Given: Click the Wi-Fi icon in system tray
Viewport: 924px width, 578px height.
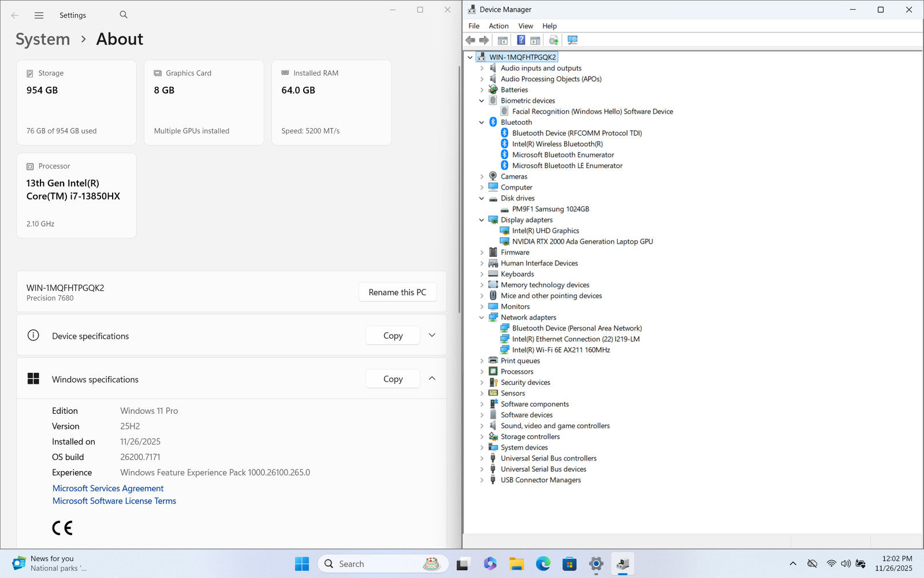Looking at the screenshot, I should click(x=831, y=564).
